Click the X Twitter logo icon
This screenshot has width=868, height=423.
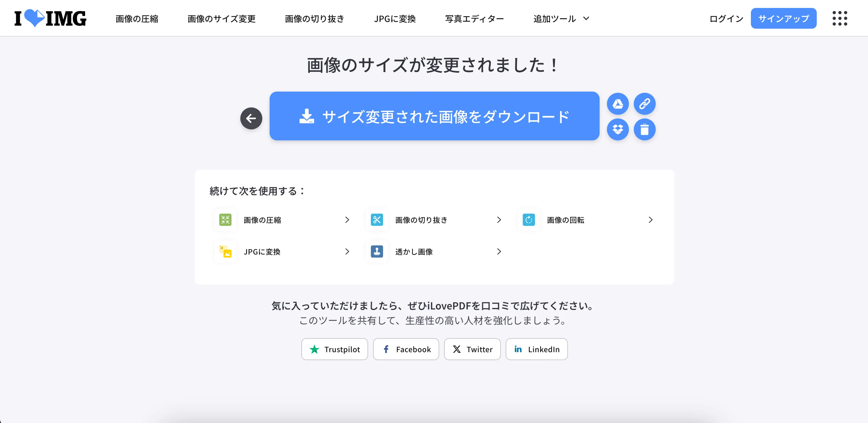457,349
